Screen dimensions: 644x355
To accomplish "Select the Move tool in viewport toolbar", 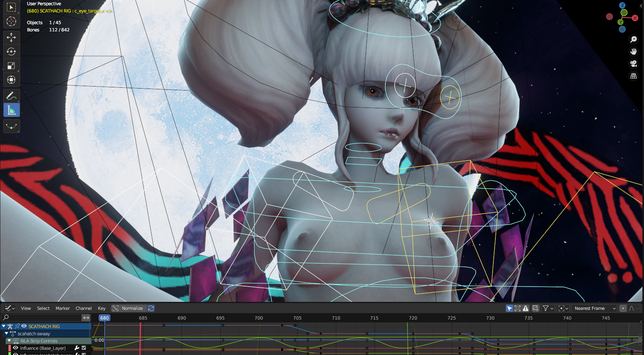I will click(x=11, y=37).
